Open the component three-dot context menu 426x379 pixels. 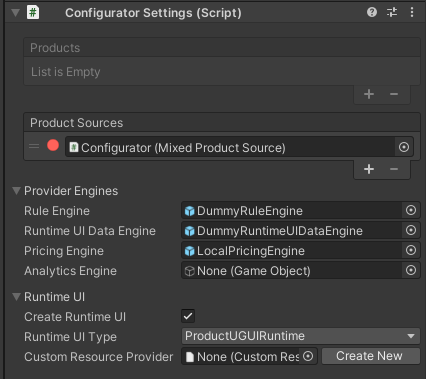pyautogui.click(x=412, y=12)
